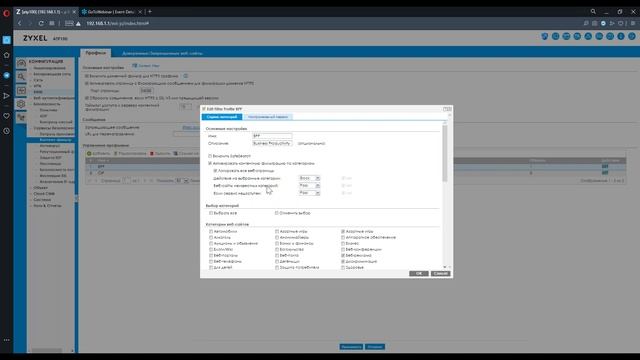Open the Zyxel monitor magnifier icon
The height and width of the screenshot is (360, 640).
[21, 77]
